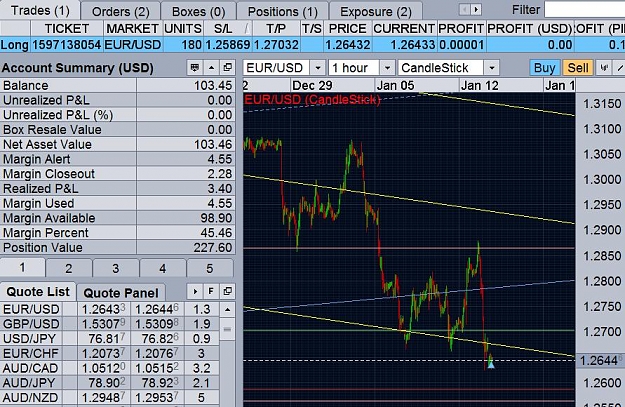Select AUD/NZD row in Quote List
The image size is (625, 407).
pos(110,397)
